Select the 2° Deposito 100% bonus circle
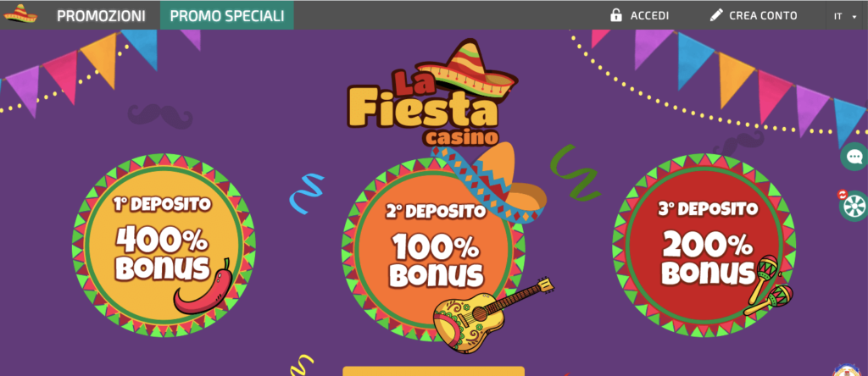Image resolution: width=868 pixels, height=376 pixels. tap(433, 249)
